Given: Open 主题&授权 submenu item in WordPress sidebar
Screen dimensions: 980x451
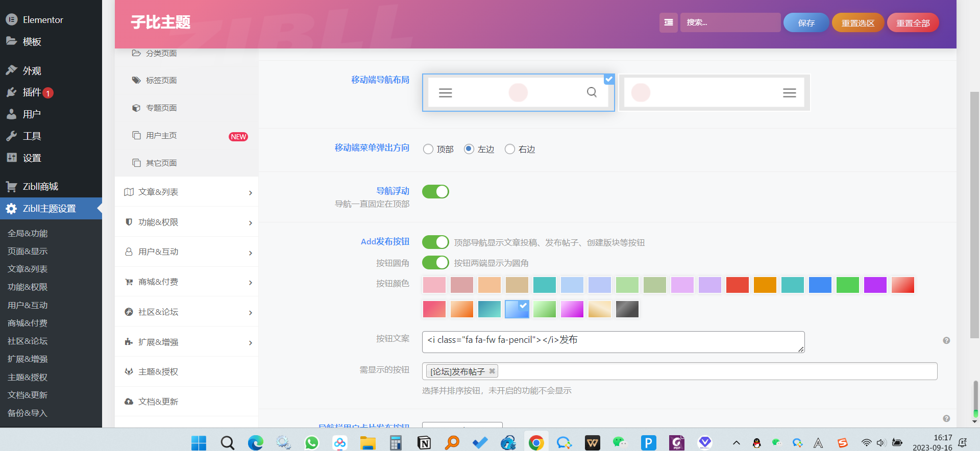Looking at the screenshot, I should point(28,377).
